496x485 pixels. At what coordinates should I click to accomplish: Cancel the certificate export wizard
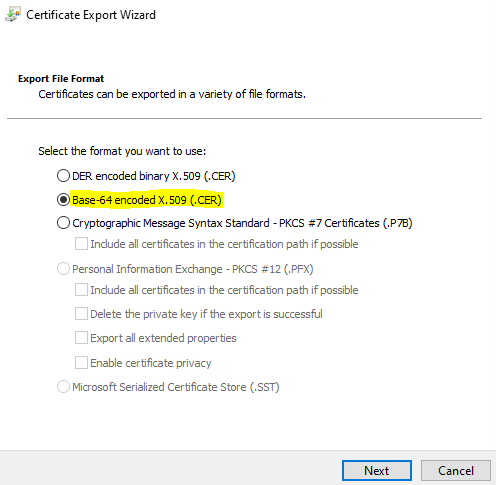456,471
